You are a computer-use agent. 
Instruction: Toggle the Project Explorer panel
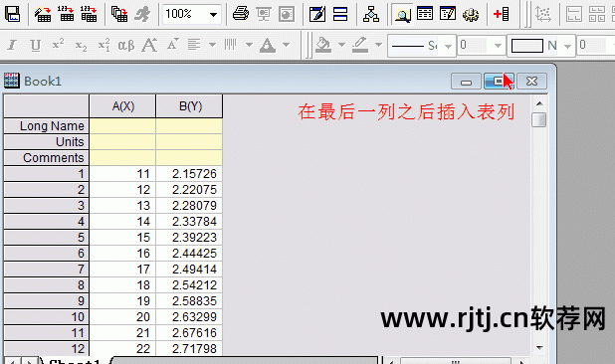pyautogui.click(x=402, y=14)
